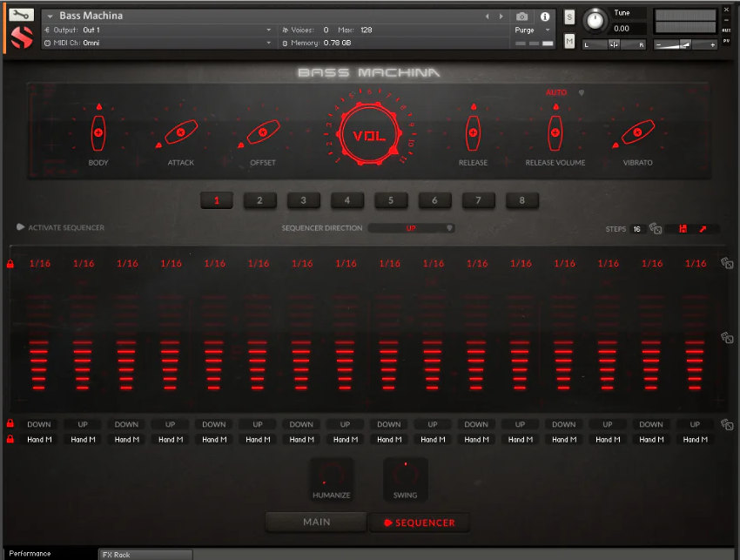Solo the Bass Machina instrument with the S button
The image size is (740, 560).
pyautogui.click(x=569, y=17)
